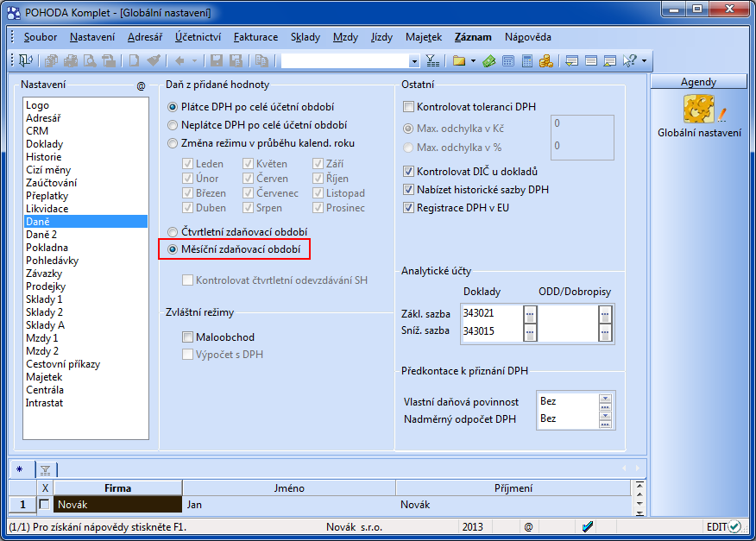Click the exit door icon in toolbar
This screenshot has width=756, height=541.
(x=25, y=60)
